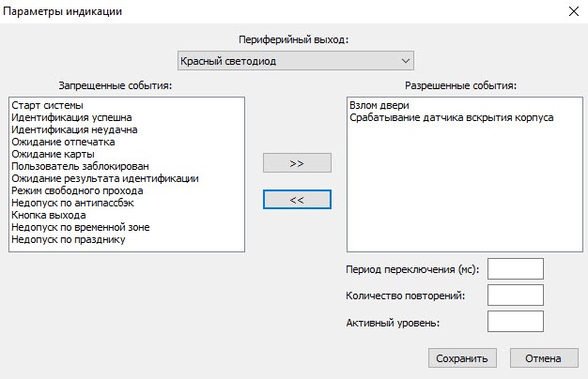Viewport: 588px width, 379px height.
Task: Click the Отмена button
Action: (x=544, y=358)
